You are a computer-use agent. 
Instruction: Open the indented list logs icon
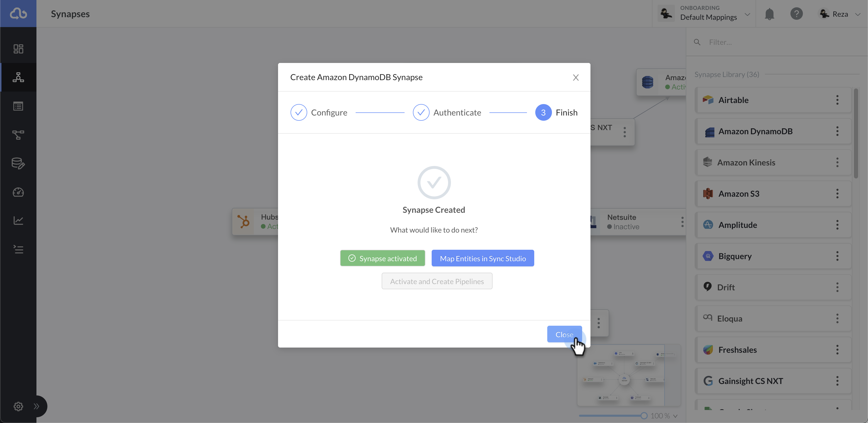[18, 249]
